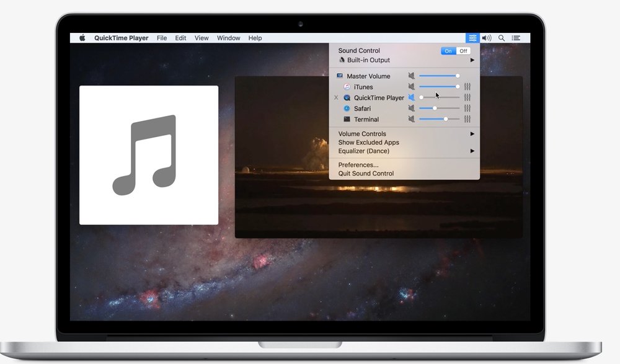Open the Notification Center list icon
The image size is (620, 364).
click(x=516, y=38)
